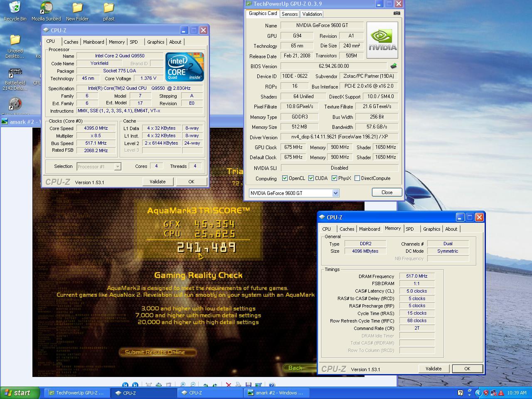This screenshot has width=532, height=399.
Task: Click the Yorkfield code name value
Action: [99, 64]
